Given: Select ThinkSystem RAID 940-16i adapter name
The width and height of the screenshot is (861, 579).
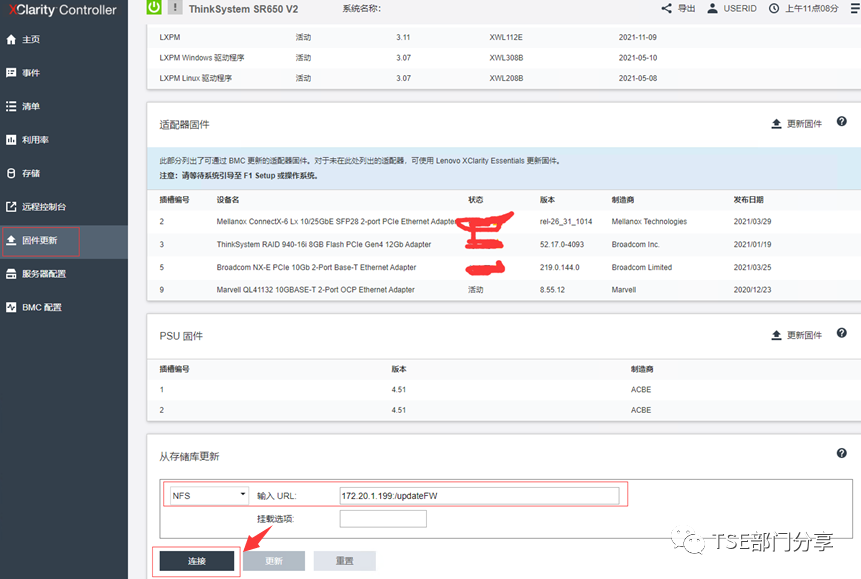Looking at the screenshot, I should point(323,244).
